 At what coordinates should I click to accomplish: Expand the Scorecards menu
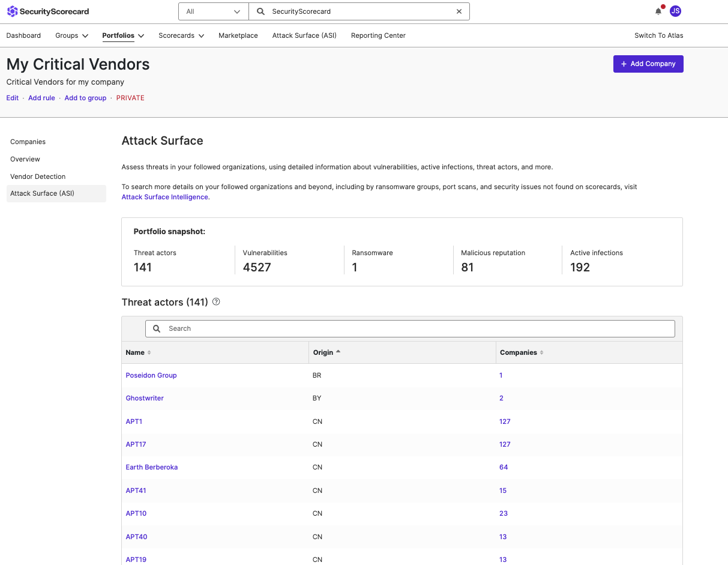point(181,35)
